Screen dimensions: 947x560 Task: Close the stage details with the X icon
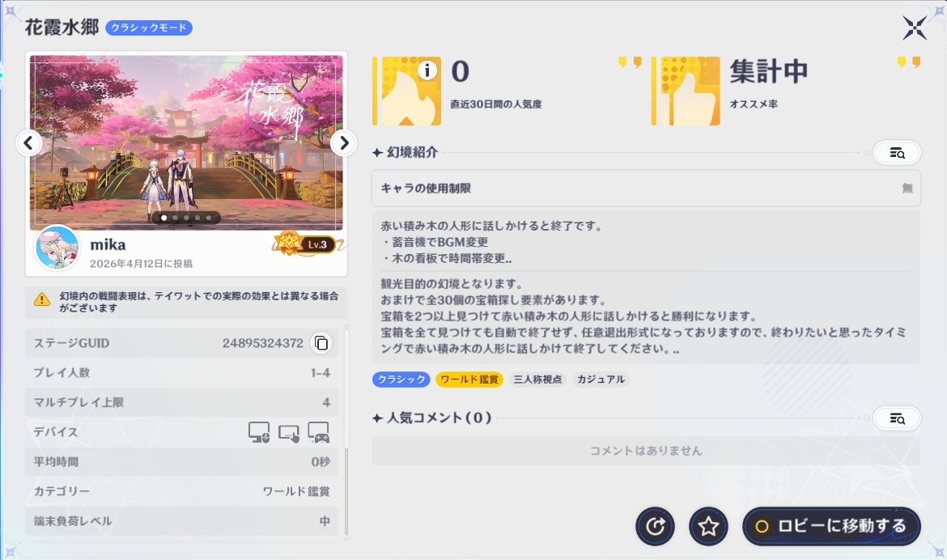pos(915,28)
